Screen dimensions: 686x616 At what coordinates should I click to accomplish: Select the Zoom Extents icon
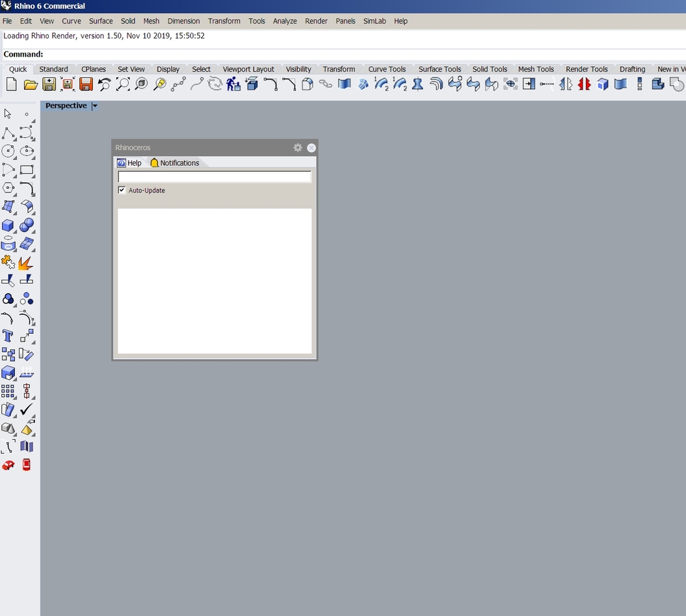123,84
